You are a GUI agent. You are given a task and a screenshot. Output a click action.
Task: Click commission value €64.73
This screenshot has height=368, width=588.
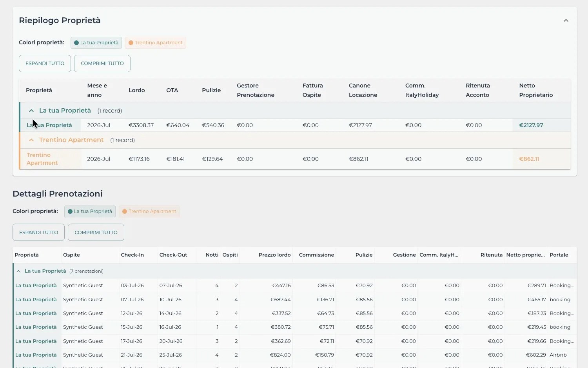[325, 313]
